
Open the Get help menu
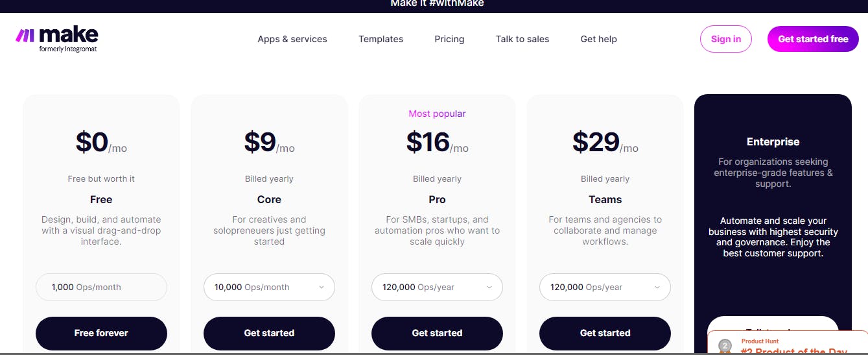(598, 39)
